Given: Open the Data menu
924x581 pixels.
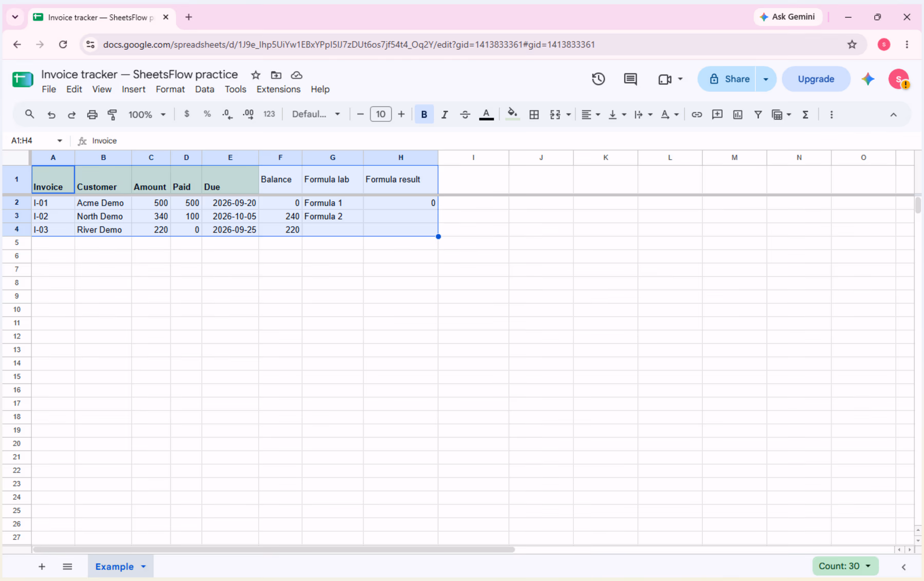Looking at the screenshot, I should tap(204, 89).
